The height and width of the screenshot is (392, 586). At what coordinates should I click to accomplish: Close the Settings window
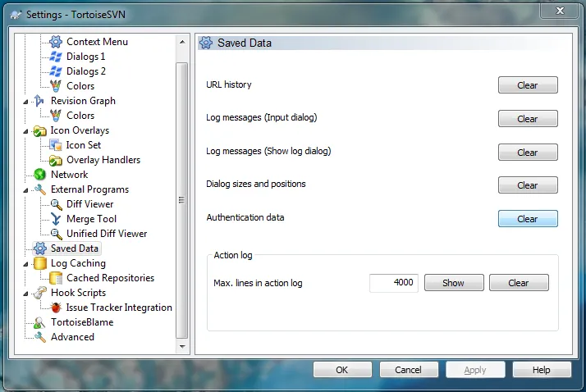pos(560,11)
